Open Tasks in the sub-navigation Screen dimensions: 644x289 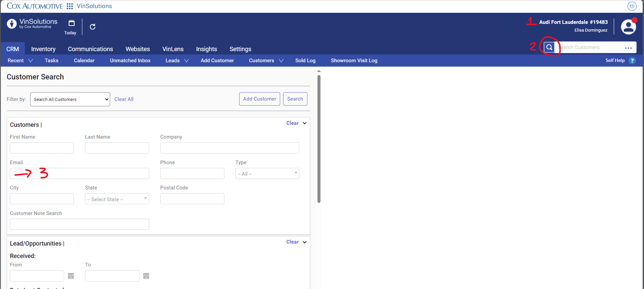51,61
